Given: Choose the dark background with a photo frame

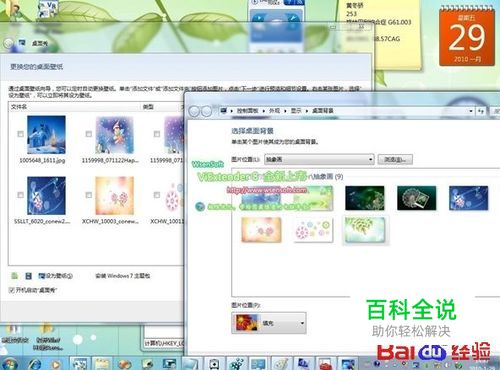Looking at the screenshot, I should click(416, 198).
